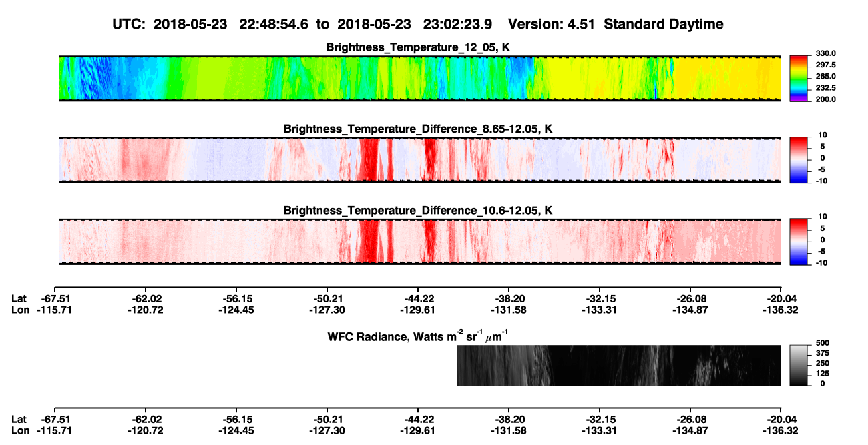
Task: Click latitude -44.22 on the axis under the 10.6-12.05 panel
Action: pyautogui.click(x=419, y=299)
